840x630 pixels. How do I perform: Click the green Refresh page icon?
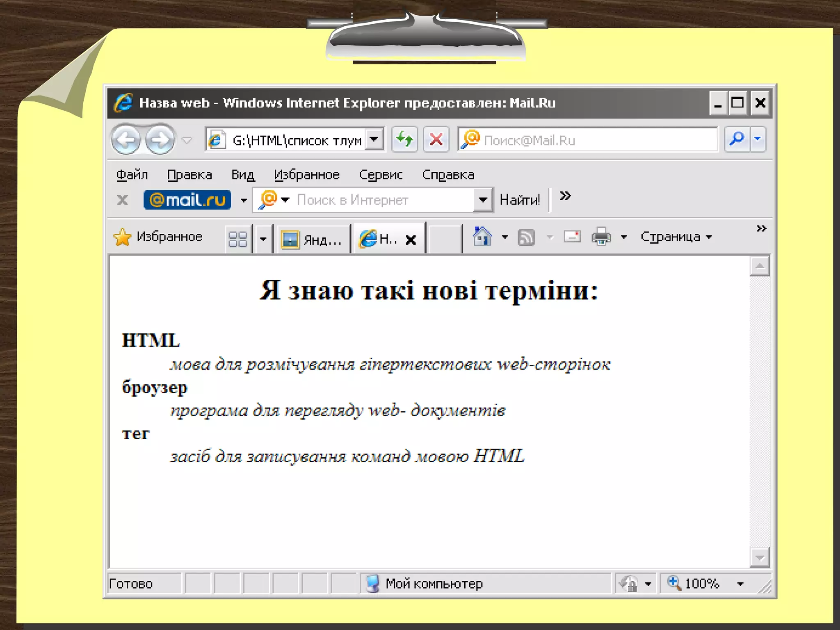(x=404, y=140)
